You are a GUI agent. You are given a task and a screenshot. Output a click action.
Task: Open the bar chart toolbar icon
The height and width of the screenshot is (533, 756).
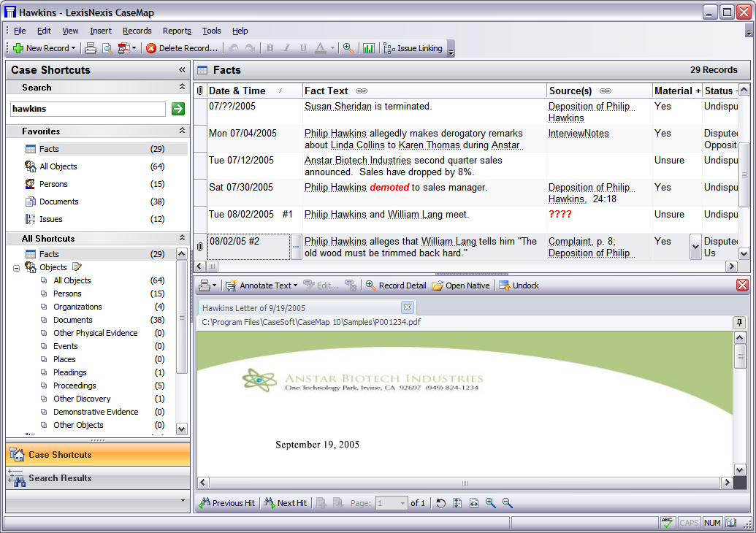tap(369, 48)
